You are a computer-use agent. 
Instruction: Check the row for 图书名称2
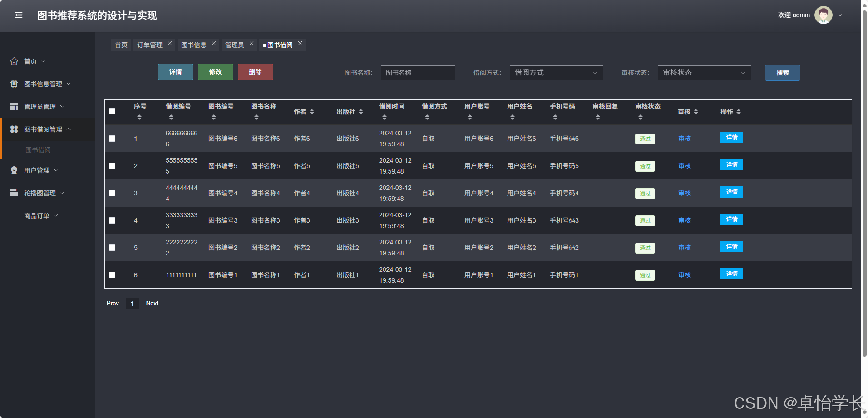112,248
